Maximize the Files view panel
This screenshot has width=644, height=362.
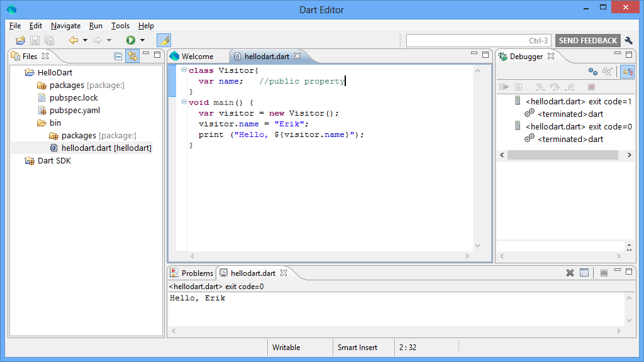pos(157,54)
